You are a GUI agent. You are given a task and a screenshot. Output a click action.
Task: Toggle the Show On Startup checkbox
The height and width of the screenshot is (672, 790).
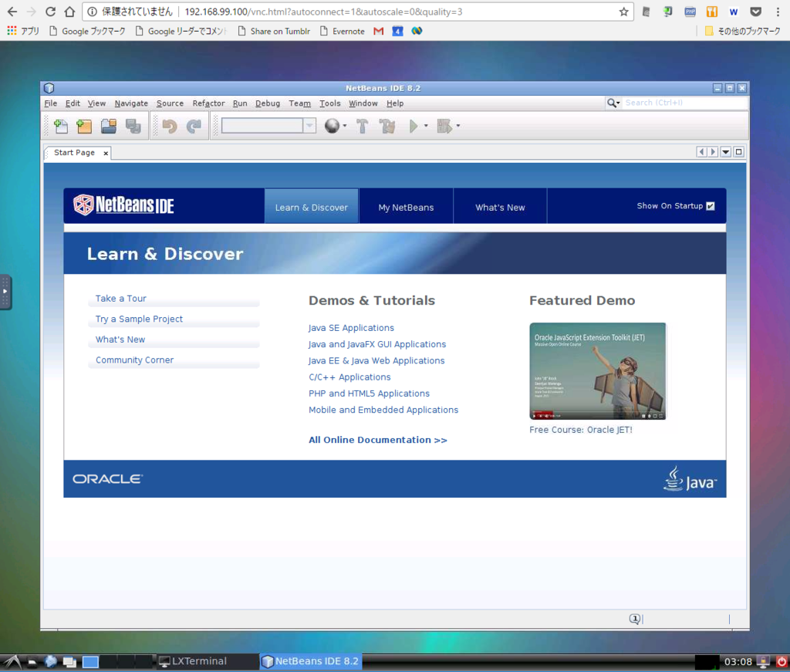click(x=711, y=206)
